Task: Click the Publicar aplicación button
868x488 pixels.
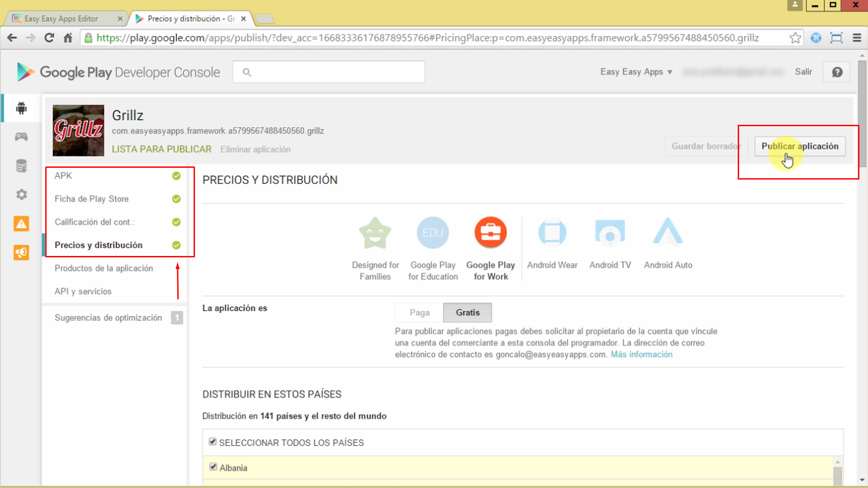Action: [799, 146]
